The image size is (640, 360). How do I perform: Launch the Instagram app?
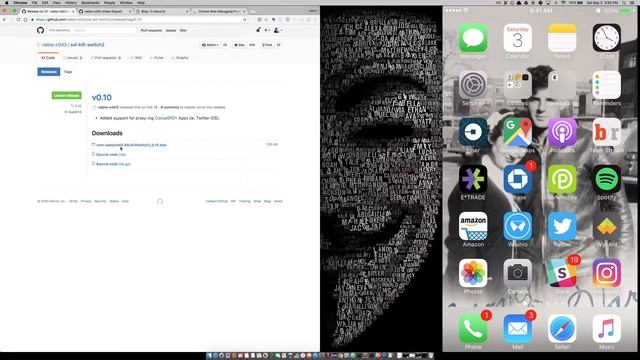(607, 273)
